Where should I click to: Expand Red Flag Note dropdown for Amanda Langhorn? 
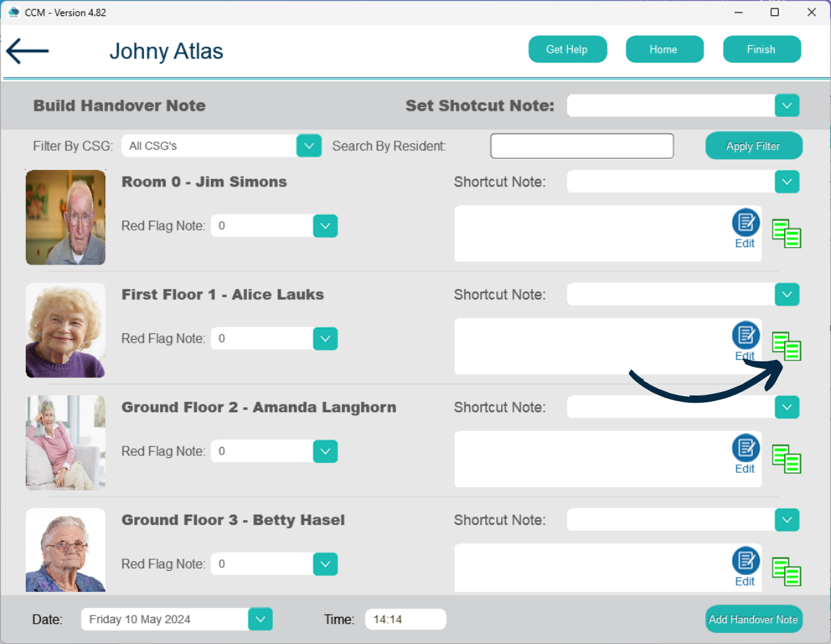click(326, 452)
